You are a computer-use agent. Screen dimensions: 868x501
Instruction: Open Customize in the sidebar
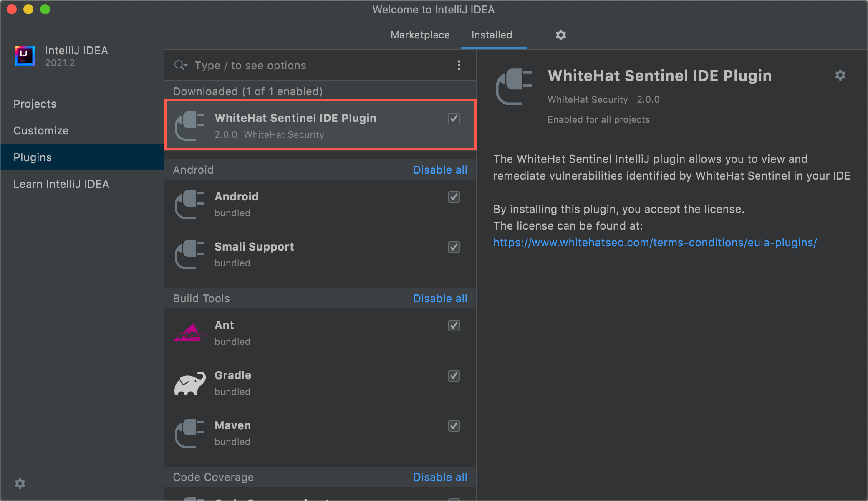point(82,131)
